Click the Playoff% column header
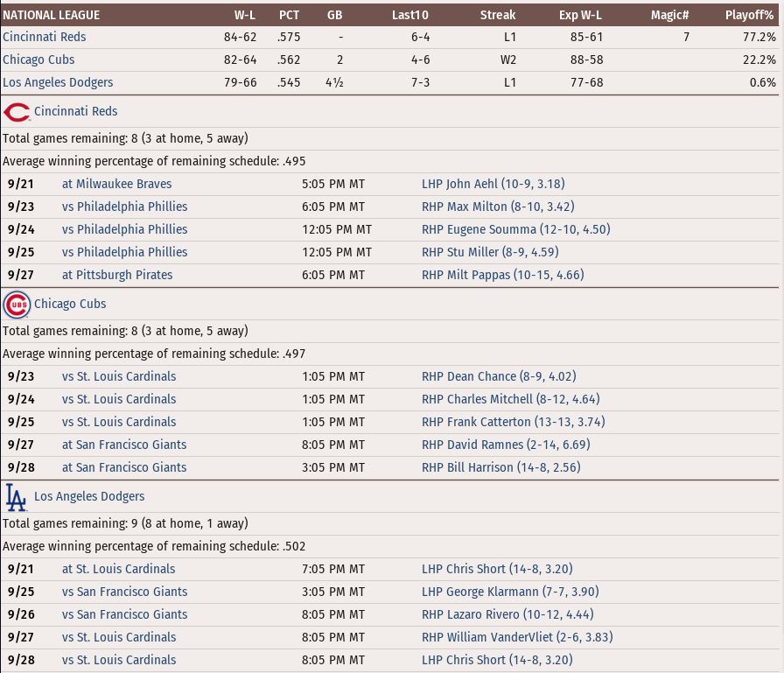Viewport: 784px width, 673px height. [x=750, y=15]
